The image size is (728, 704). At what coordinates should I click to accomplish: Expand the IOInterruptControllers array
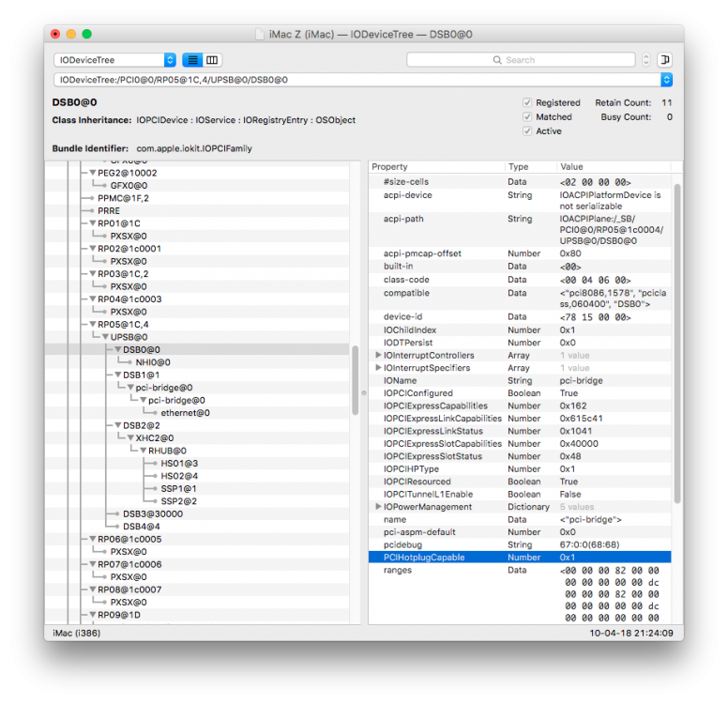pyautogui.click(x=378, y=355)
